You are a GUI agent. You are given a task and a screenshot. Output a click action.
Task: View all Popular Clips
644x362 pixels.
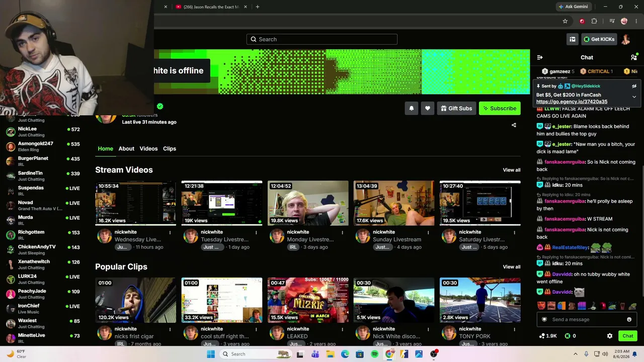[512, 267]
